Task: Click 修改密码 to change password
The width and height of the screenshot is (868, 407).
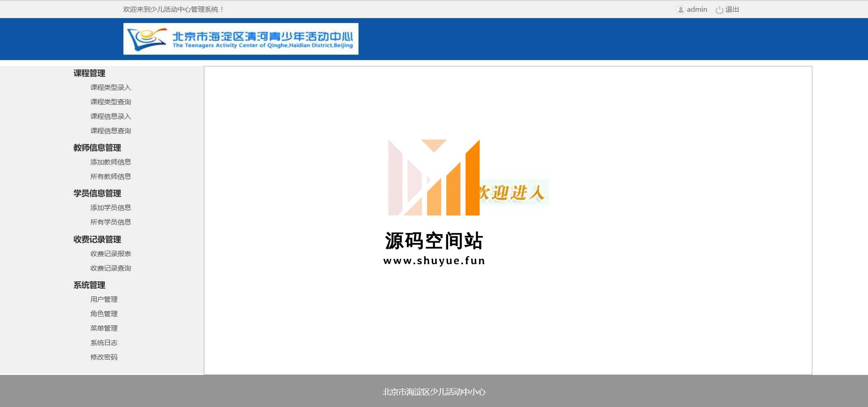Action: 104,357
